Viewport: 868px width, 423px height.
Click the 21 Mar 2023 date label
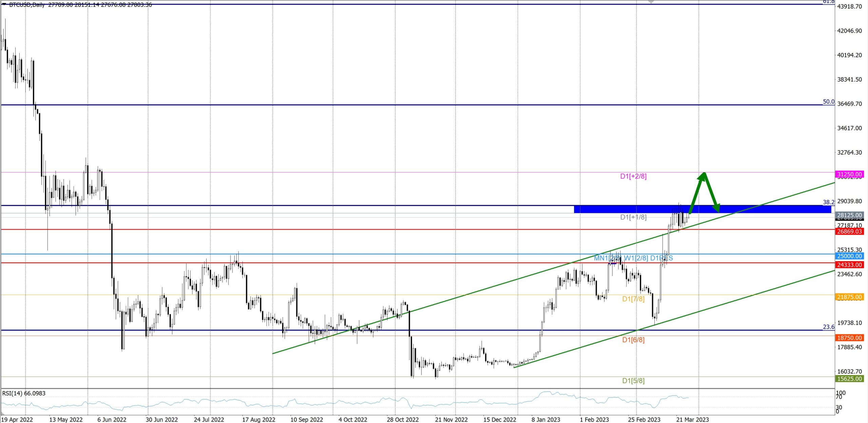tap(692, 420)
